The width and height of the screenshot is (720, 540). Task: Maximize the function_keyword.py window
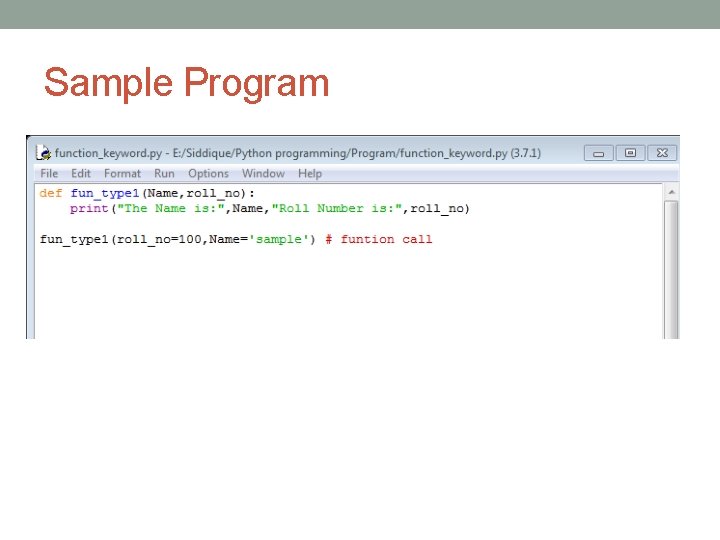point(630,153)
